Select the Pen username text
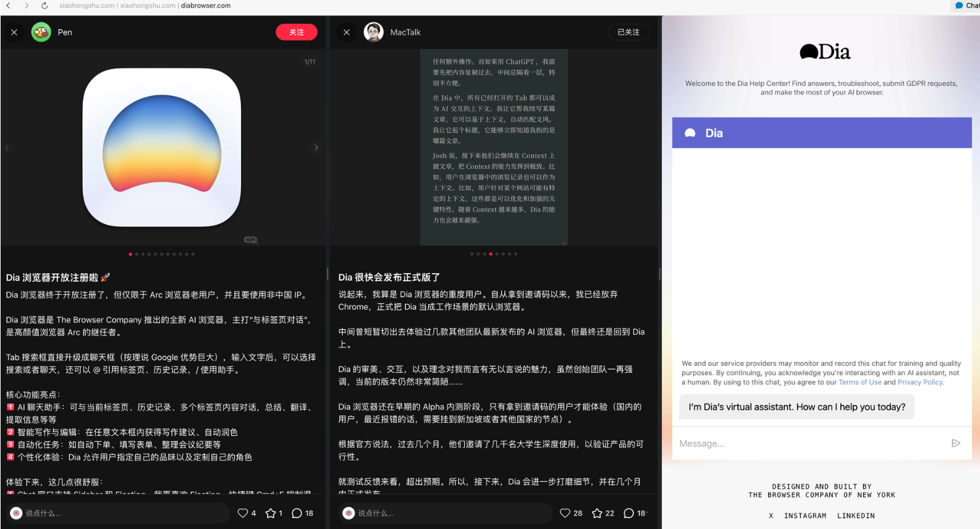This screenshot has width=980, height=529. [65, 32]
